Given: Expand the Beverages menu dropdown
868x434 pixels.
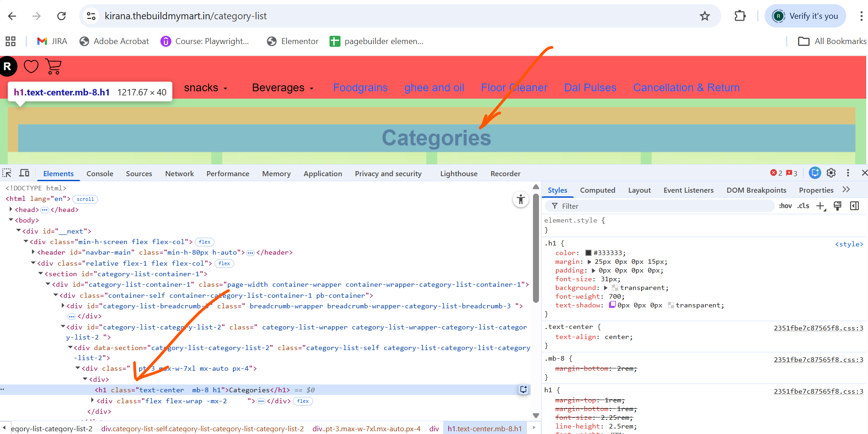Looking at the screenshot, I should coord(283,88).
